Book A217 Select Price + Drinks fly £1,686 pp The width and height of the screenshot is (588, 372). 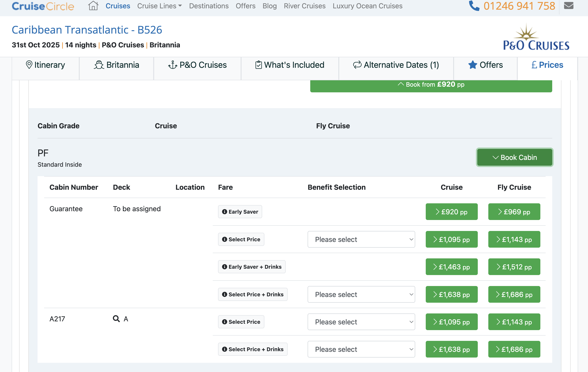[x=514, y=349]
